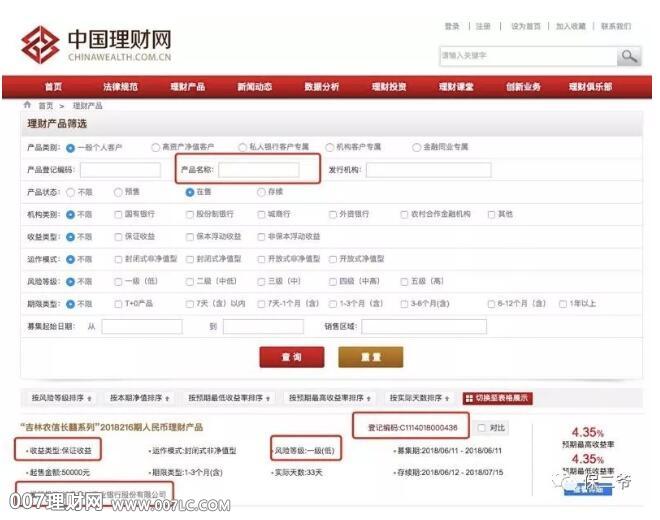This screenshot has height=520, width=660.
Task: Set 产品状态 to 不限
Action: [x=70, y=192]
